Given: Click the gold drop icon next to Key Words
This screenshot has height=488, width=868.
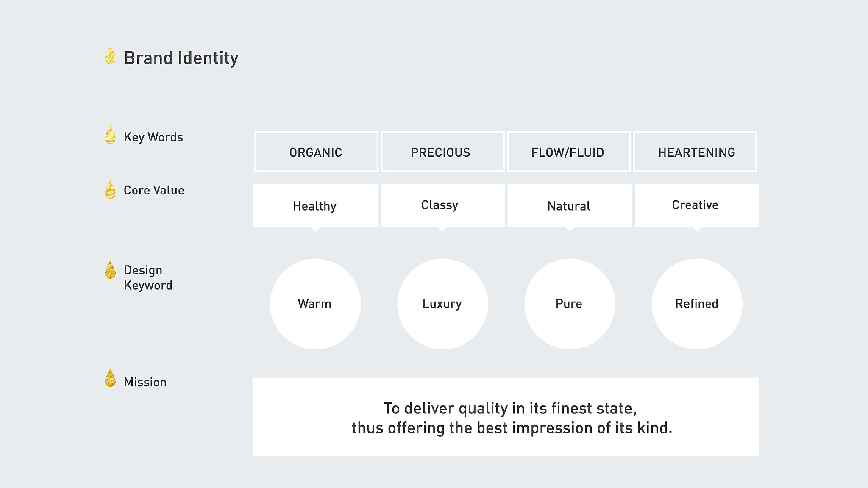Looking at the screenshot, I should 110,135.
